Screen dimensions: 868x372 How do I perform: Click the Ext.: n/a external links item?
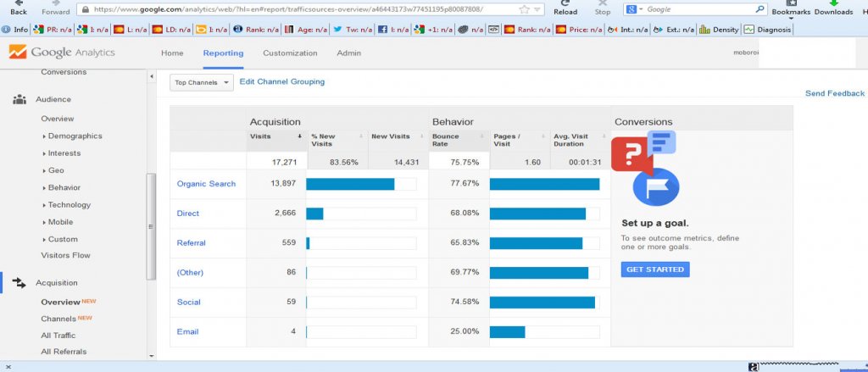[674, 30]
